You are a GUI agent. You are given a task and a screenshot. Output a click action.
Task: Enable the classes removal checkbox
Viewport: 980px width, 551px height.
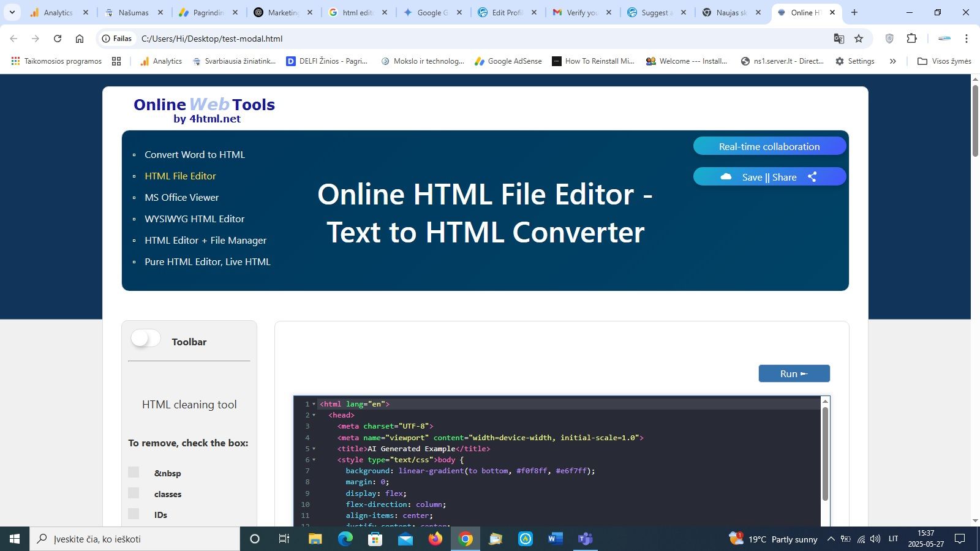click(133, 493)
